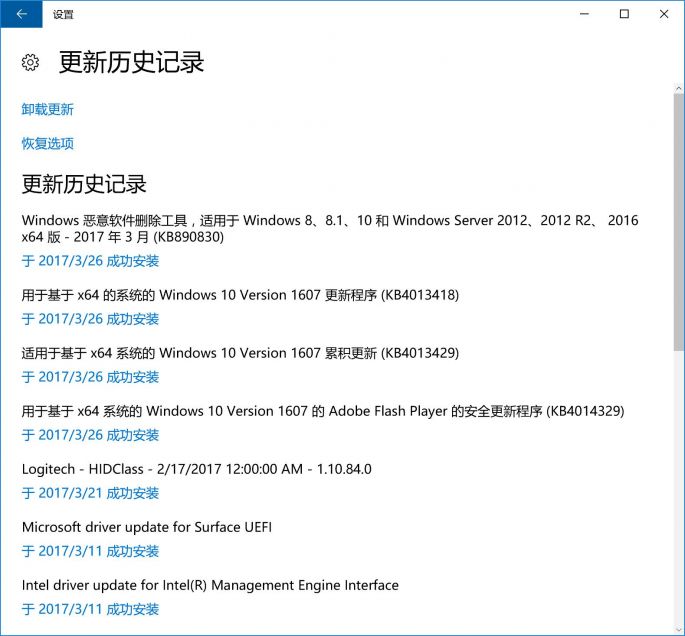This screenshot has width=685, height=636.
Task: Click the vertical scrollbar thumb
Action: 679,220
